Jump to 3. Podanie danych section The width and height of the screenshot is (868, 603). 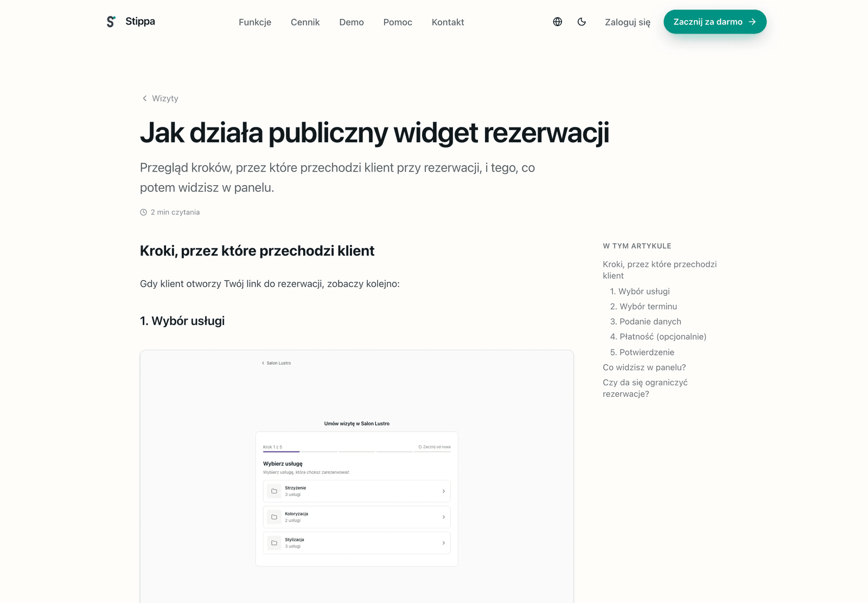coord(646,322)
